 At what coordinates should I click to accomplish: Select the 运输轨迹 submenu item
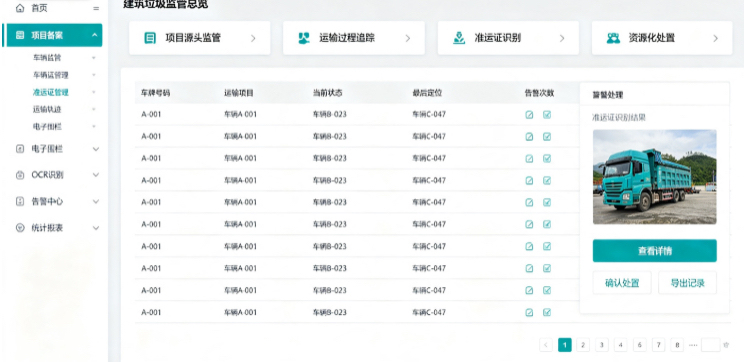pyautogui.click(x=47, y=110)
